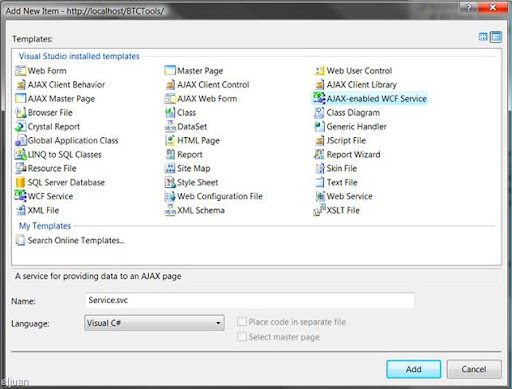Viewport: 512px width, 389px height.
Task: Choose the AJAX Client Control icon
Action: click(170, 85)
